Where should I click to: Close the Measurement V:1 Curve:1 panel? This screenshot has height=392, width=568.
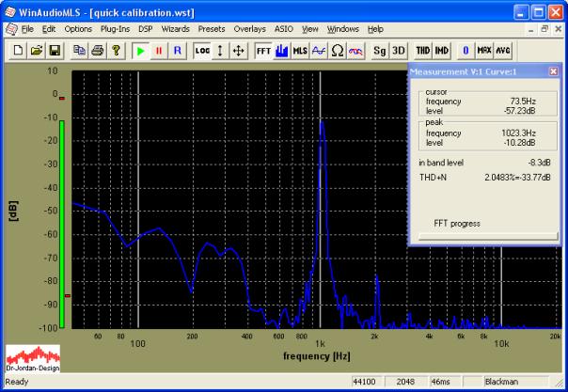point(553,71)
